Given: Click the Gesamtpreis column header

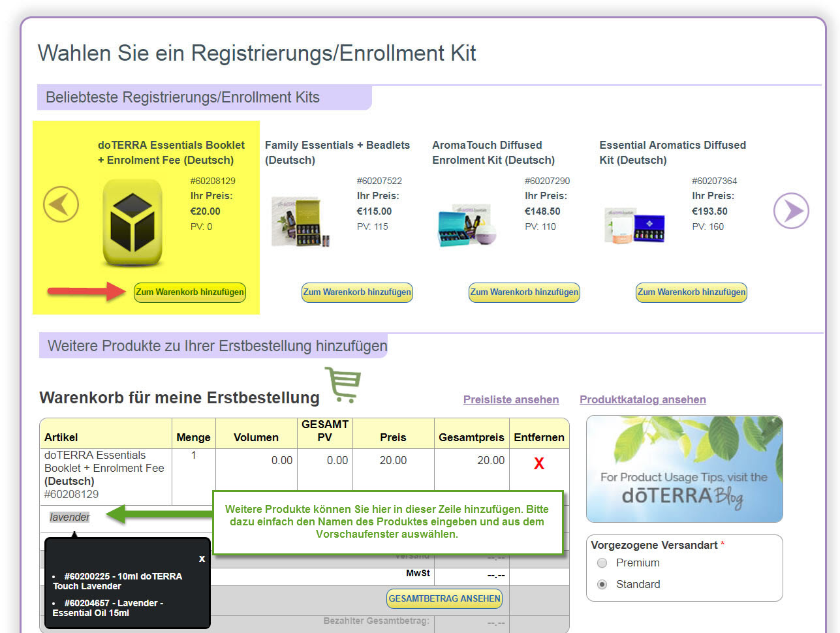Looking at the screenshot, I should coord(471,437).
